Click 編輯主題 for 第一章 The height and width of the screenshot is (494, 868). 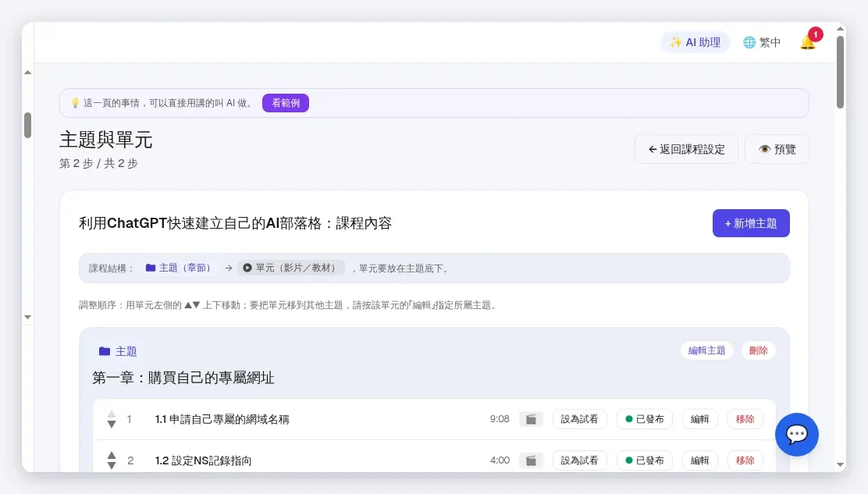706,350
